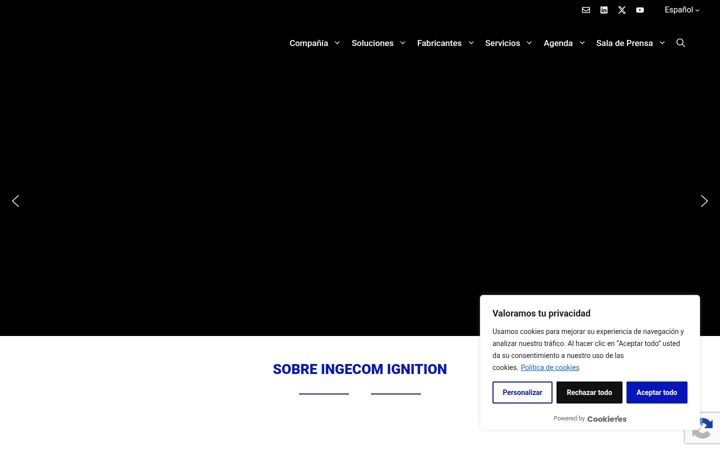720x450 pixels.
Task: Open the YouTube channel icon
Action: (x=640, y=10)
